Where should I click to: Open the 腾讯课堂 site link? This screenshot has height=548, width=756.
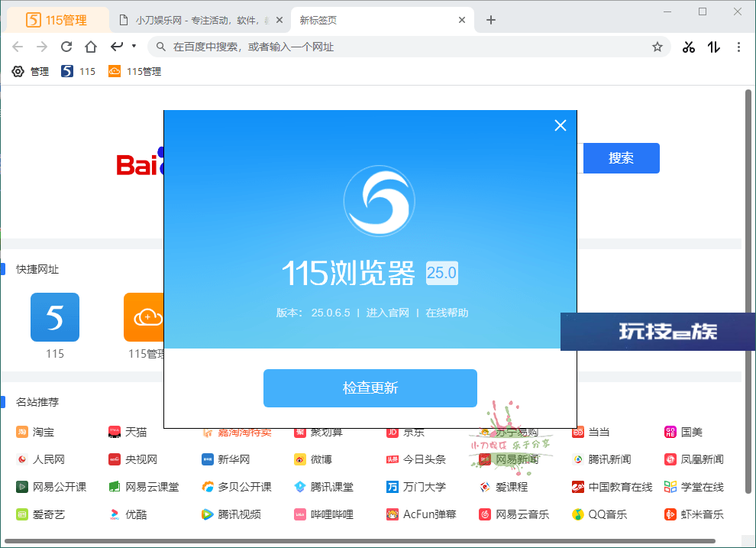[x=324, y=487]
